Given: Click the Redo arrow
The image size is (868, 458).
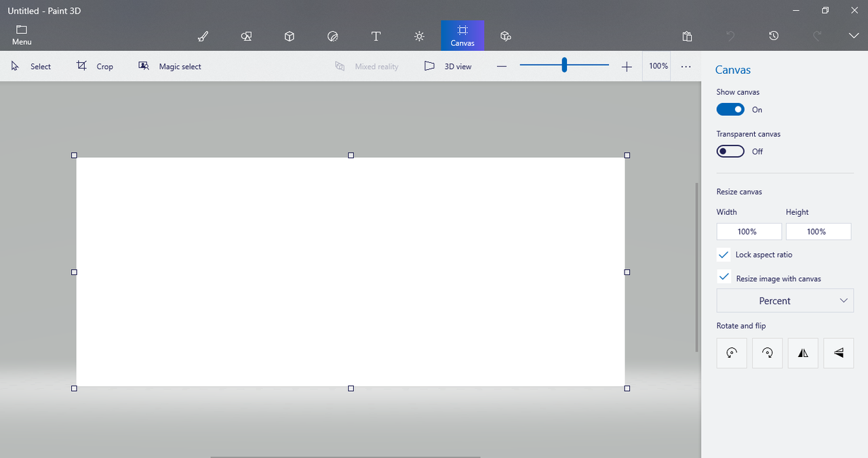Looking at the screenshot, I should 817,35.
